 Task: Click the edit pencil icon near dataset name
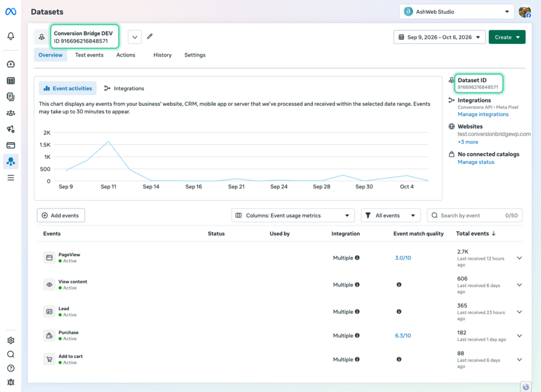coord(150,36)
